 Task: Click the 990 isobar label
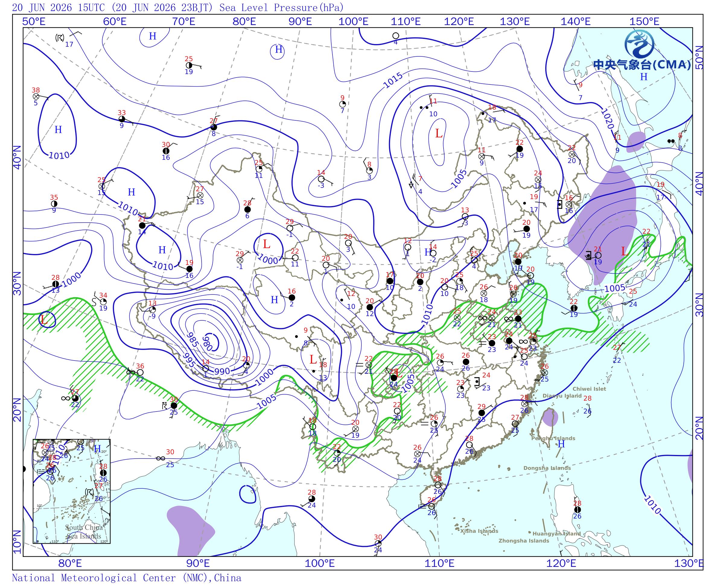coord(222,371)
